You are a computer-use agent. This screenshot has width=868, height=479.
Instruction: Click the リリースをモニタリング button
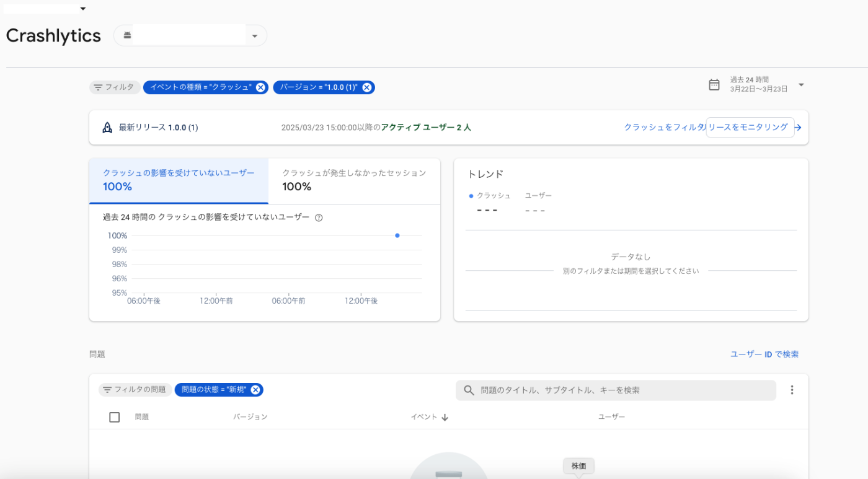pos(750,128)
